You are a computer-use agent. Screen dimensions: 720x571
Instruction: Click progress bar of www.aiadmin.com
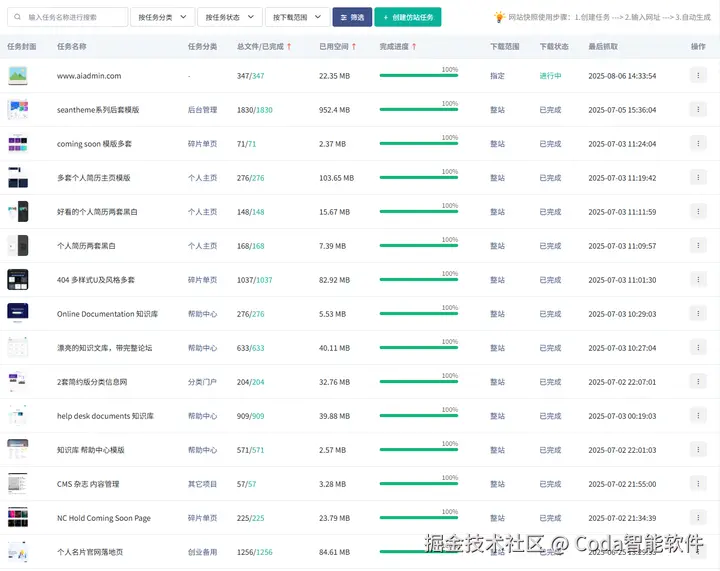pyautogui.click(x=419, y=75)
